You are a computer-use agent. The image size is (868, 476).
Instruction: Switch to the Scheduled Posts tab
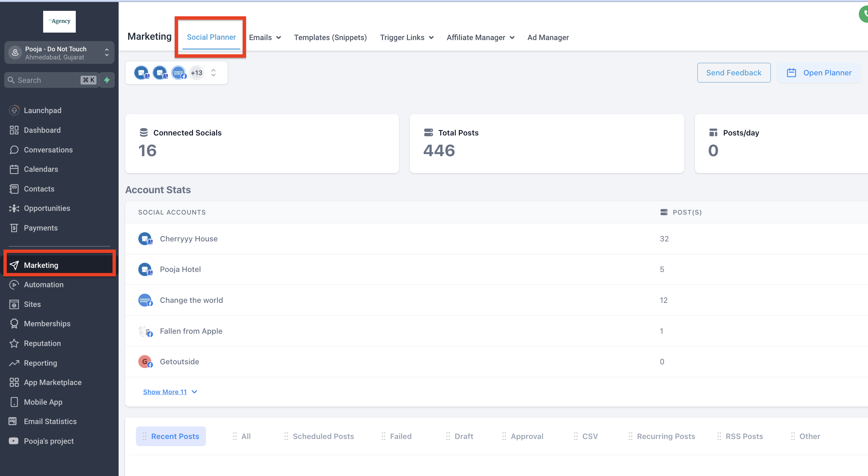(323, 436)
